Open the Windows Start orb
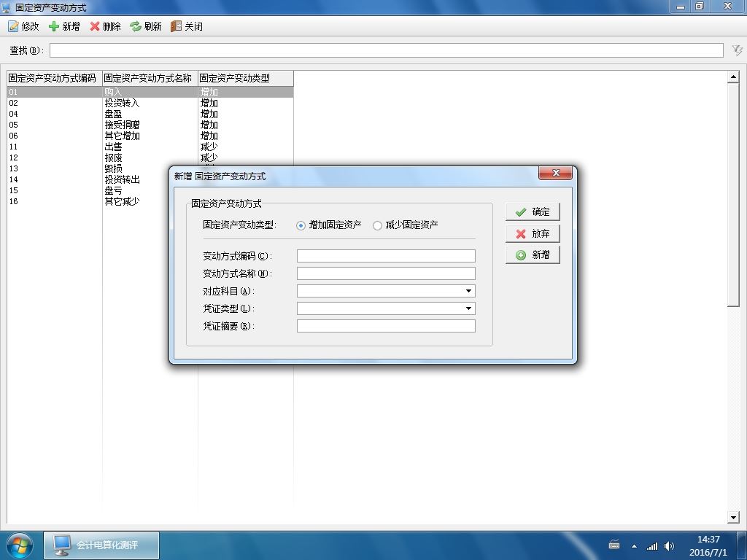The width and height of the screenshot is (747, 560). click(x=20, y=545)
